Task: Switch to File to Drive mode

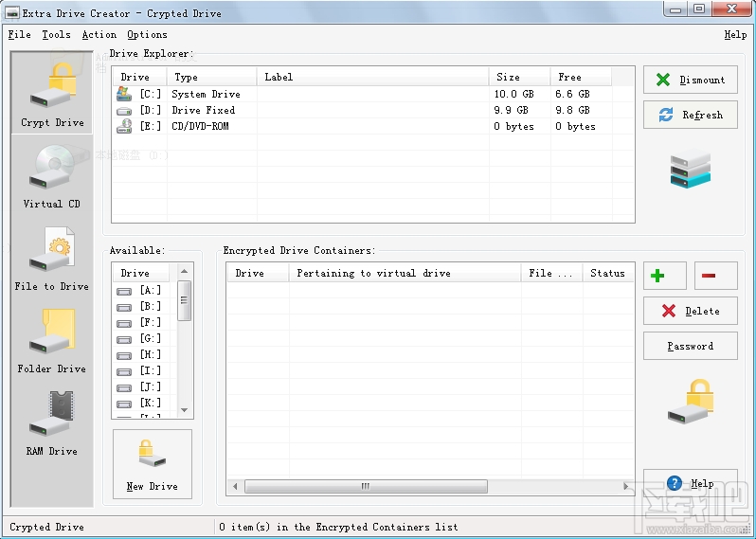Action: [x=52, y=259]
